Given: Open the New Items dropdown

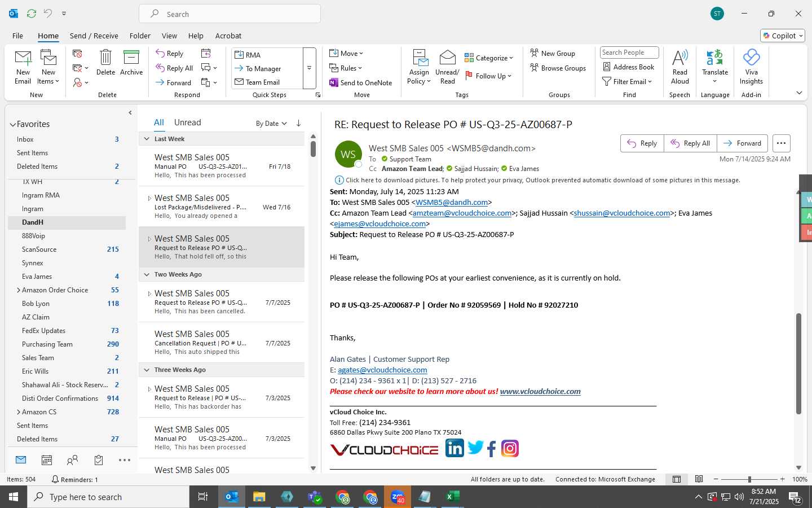Looking at the screenshot, I should tap(48, 67).
